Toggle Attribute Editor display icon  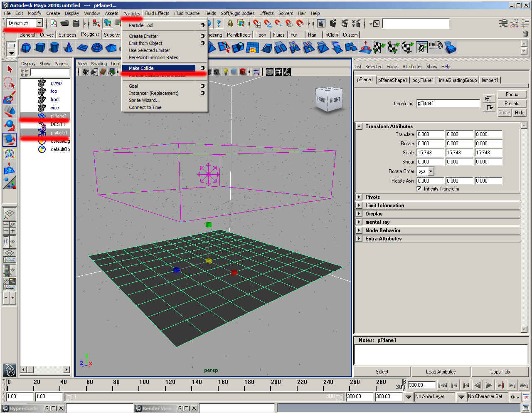coord(503,23)
